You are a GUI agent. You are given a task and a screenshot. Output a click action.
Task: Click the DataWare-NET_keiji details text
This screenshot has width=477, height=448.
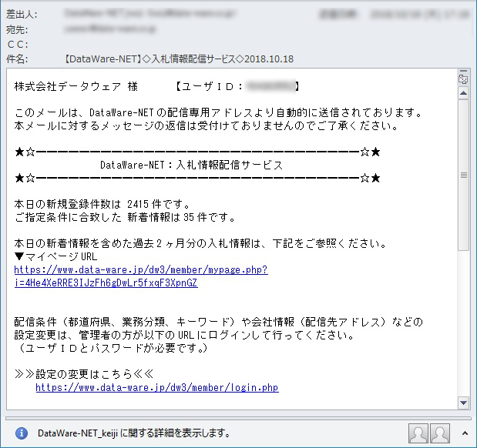(x=134, y=433)
